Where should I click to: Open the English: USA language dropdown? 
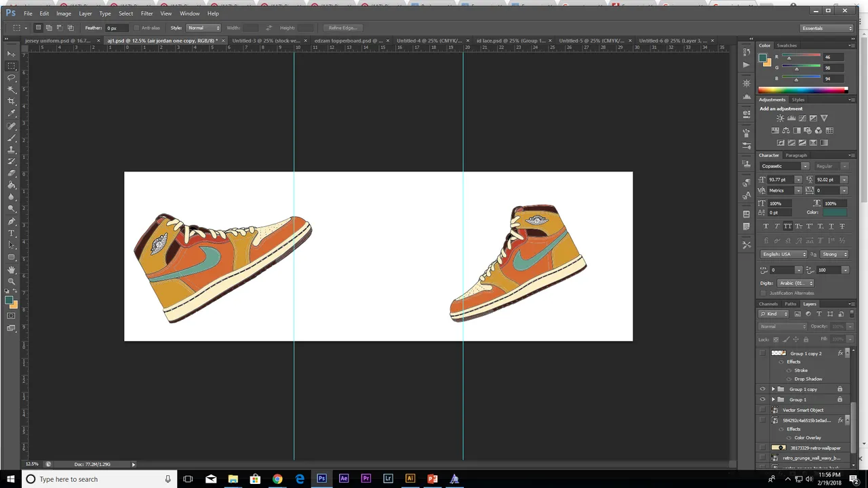(x=785, y=254)
